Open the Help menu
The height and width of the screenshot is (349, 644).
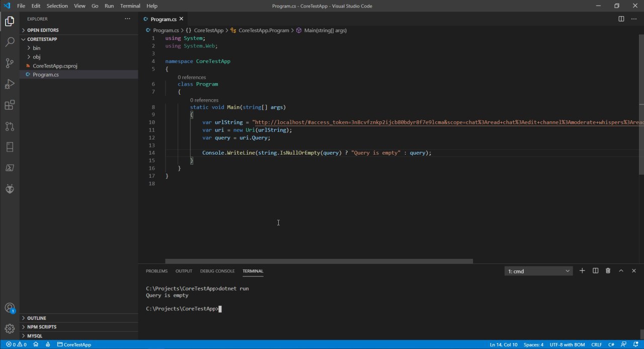152,6
